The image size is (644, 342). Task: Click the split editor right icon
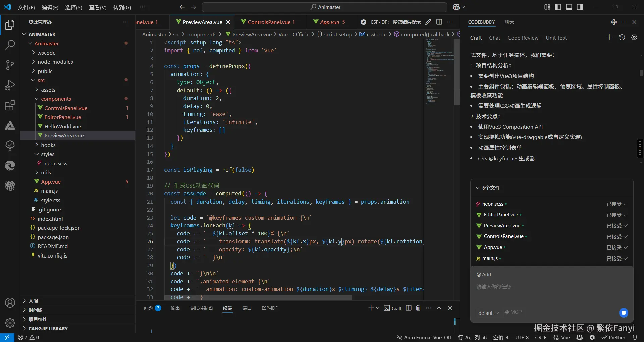point(439,22)
